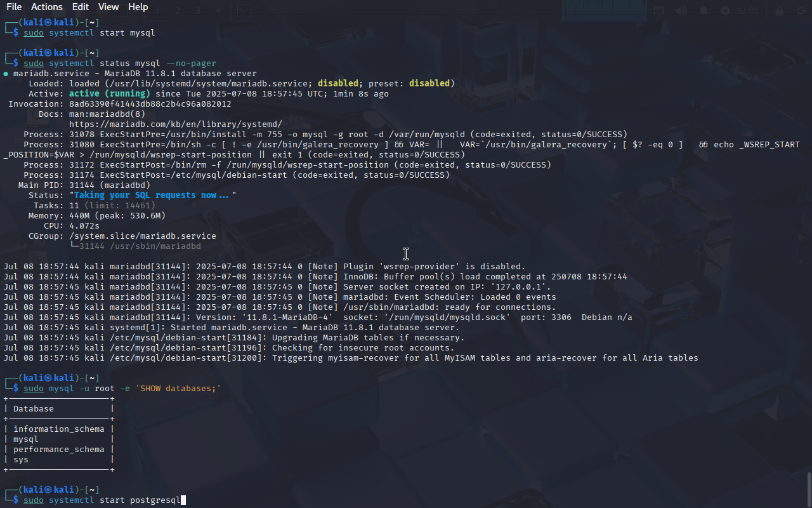
Task: Open the Edit menu
Action: (81, 7)
